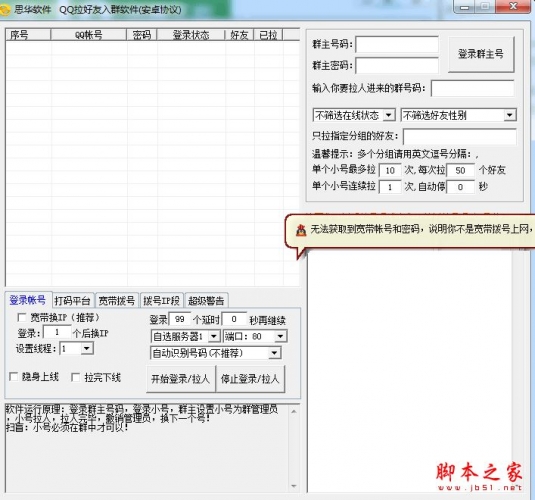Viewport: 535px width, 500px height.
Task: Click the warning icon in tooltip balloon
Action: (301, 230)
